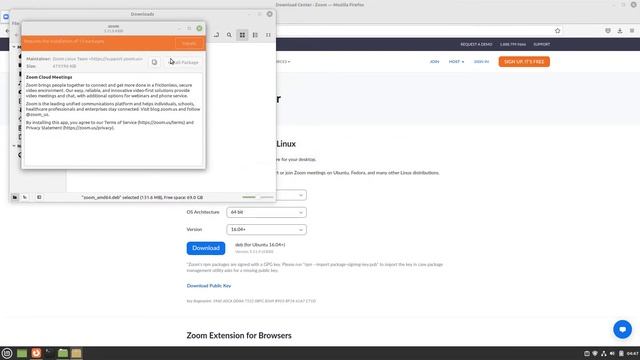Click Download Public Key link

click(209, 286)
